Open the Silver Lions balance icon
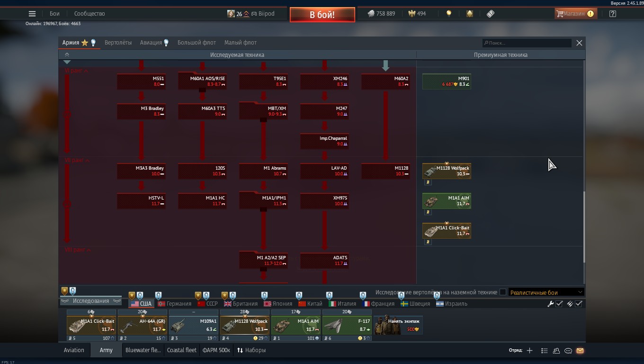The width and height of the screenshot is (644, 364). click(371, 14)
